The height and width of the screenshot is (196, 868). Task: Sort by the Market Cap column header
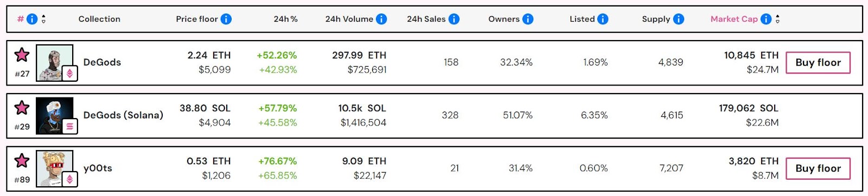coord(734,19)
